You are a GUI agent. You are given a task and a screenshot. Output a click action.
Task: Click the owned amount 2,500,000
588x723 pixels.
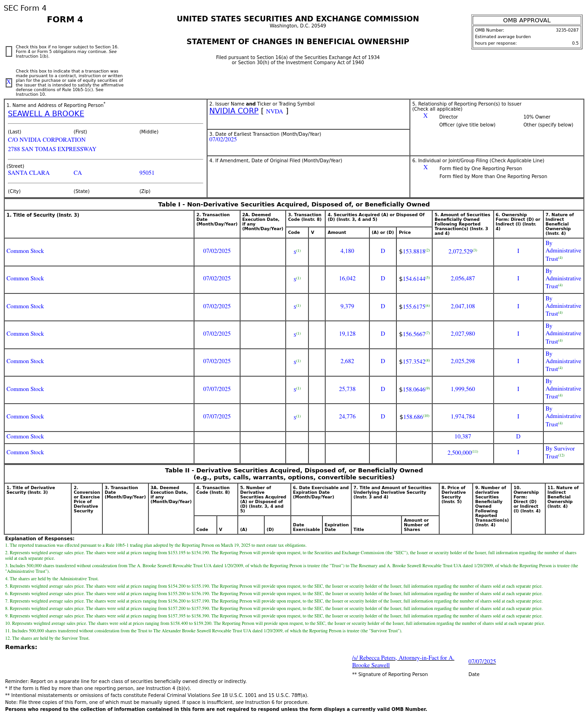[x=460, y=453]
